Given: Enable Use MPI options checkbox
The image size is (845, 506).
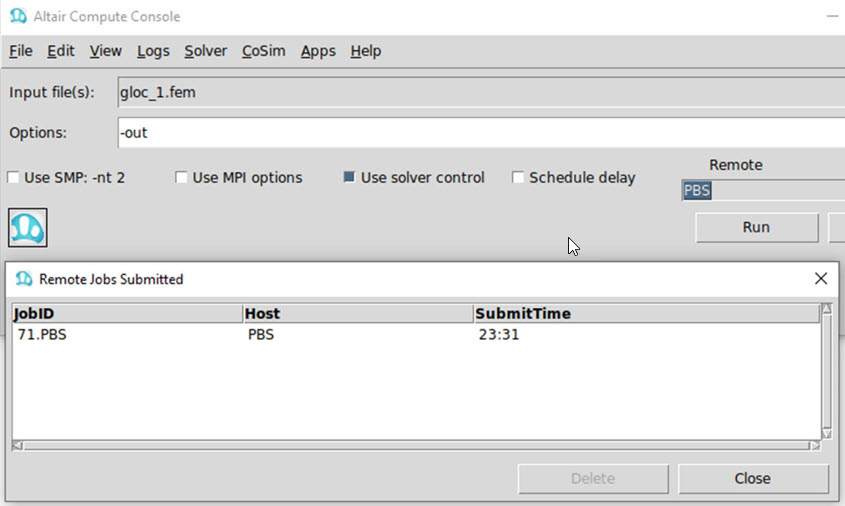Looking at the screenshot, I should coord(181,177).
